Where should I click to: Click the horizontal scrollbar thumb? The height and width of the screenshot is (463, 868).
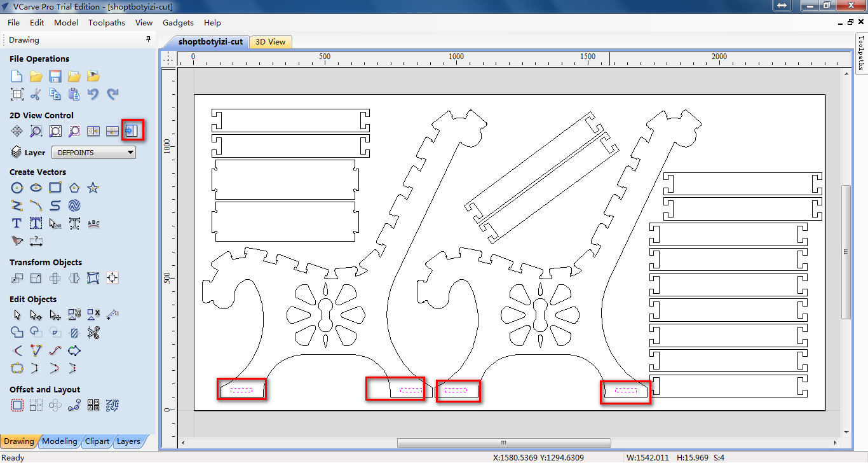[504, 443]
